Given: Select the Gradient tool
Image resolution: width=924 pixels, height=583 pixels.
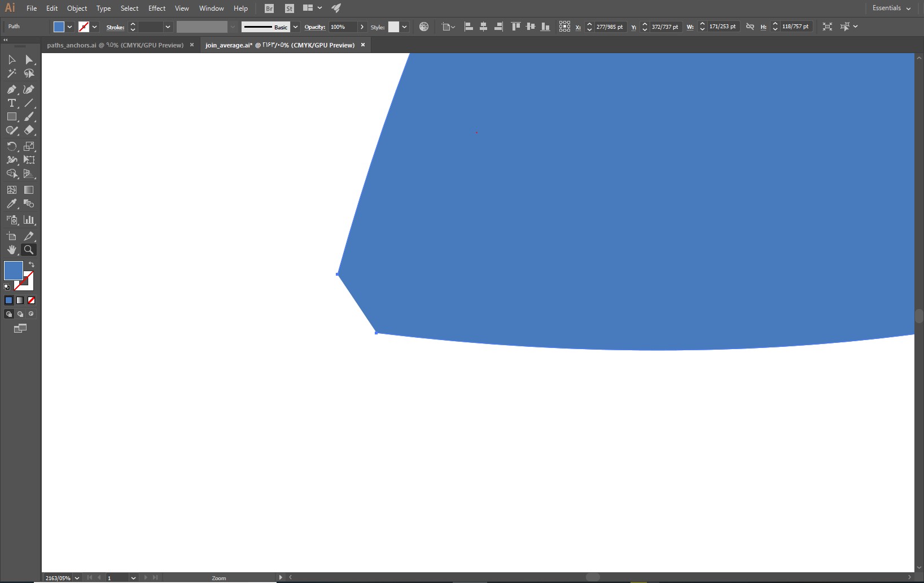Looking at the screenshot, I should coord(29,190).
